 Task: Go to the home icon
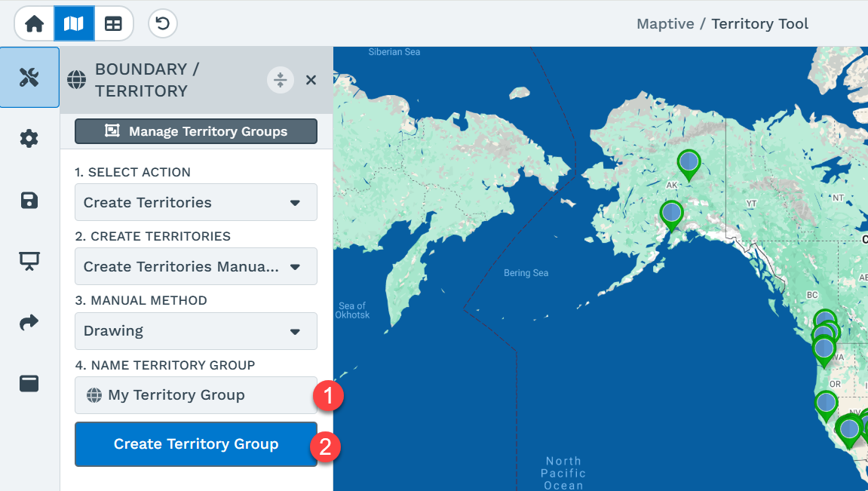(35, 24)
